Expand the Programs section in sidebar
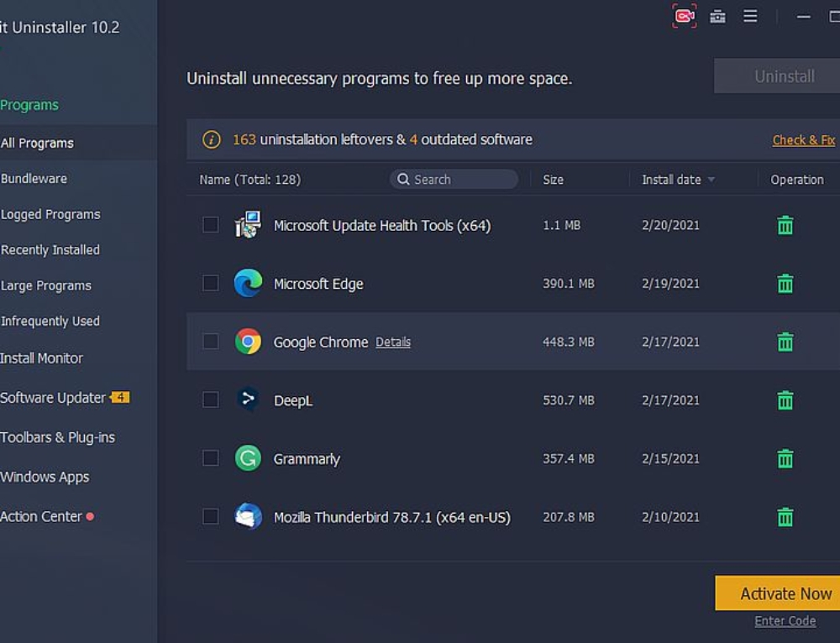The image size is (840, 643). click(29, 105)
